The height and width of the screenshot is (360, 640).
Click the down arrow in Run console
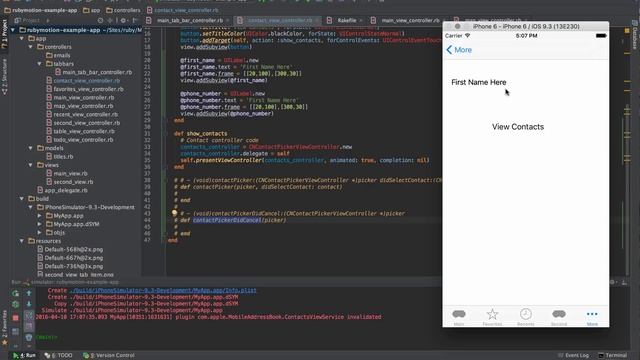(x=29, y=304)
